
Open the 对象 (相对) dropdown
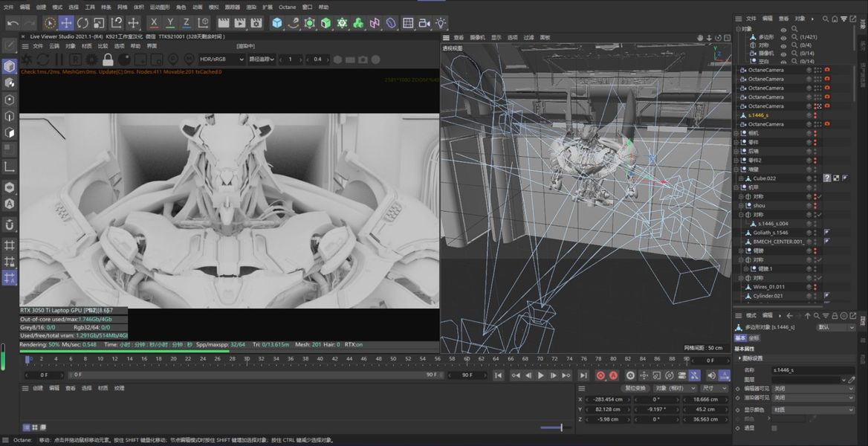click(x=674, y=388)
